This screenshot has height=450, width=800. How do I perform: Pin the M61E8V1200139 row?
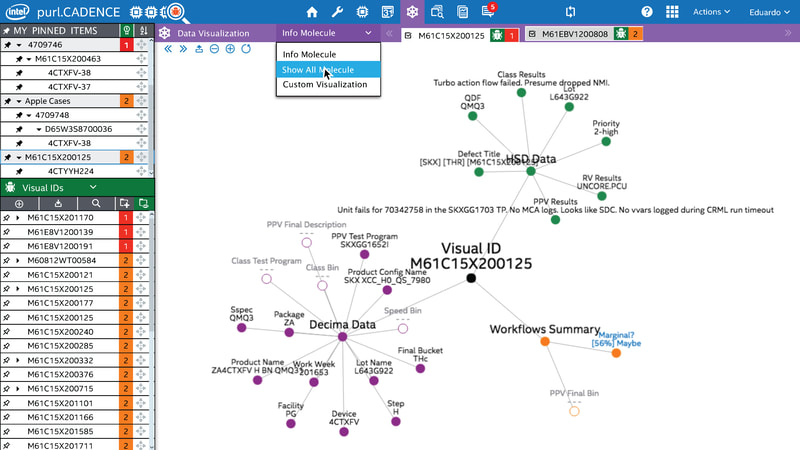coord(6,232)
